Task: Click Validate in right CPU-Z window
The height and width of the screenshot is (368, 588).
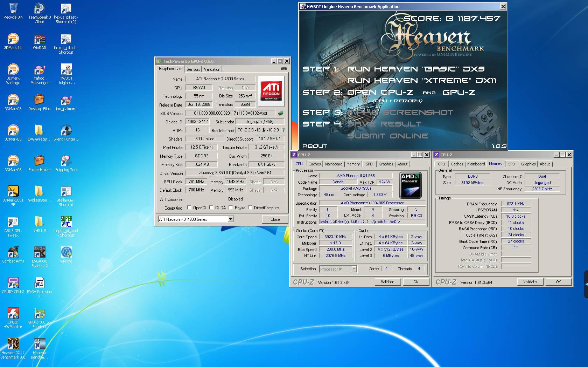Action: 530,282
